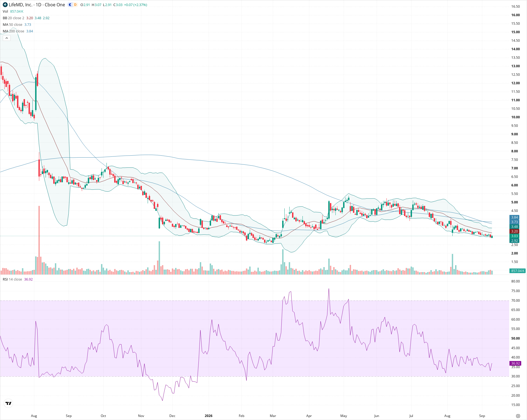Click the 16.00 price axis tick
This screenshot has height=420, width=527.
tap(515, 15)
